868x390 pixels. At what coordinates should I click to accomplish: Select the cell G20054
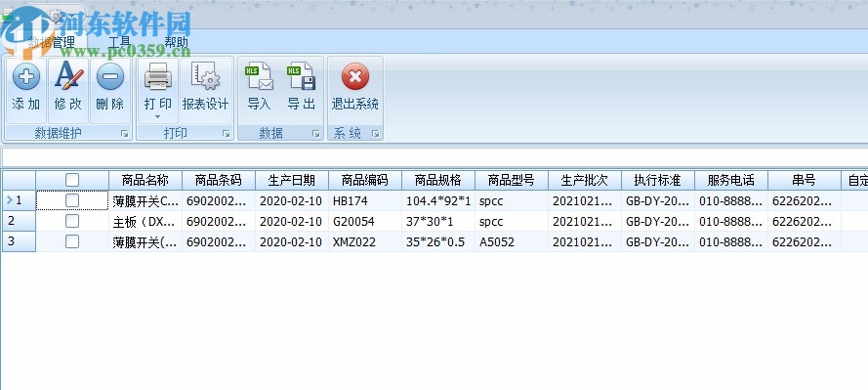point(365,221)
